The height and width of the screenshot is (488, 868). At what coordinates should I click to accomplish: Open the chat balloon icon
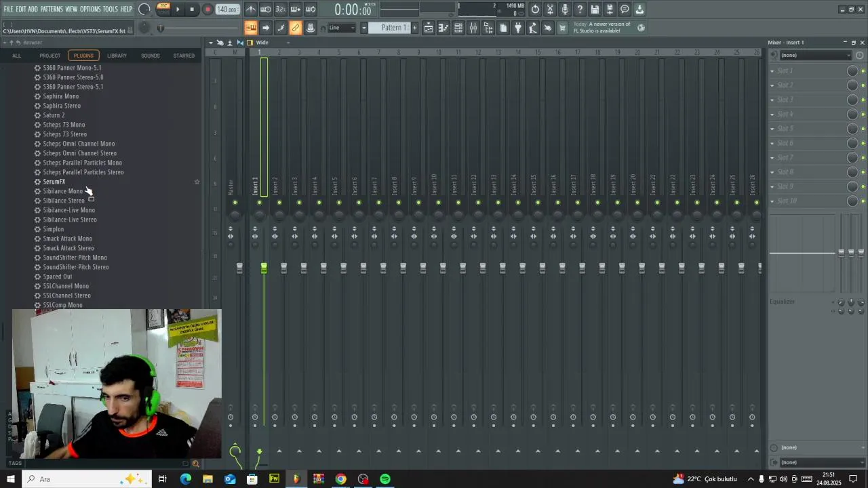[625, 9]
